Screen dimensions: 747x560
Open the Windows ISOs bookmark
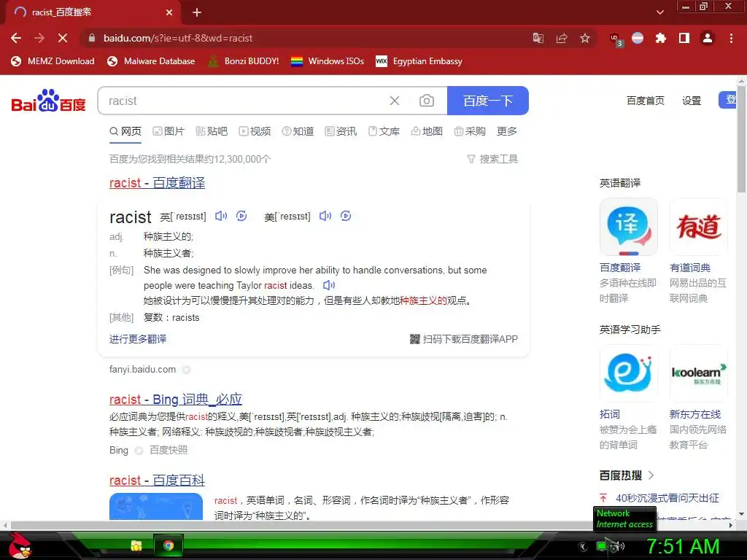click(x=328, y=61)
